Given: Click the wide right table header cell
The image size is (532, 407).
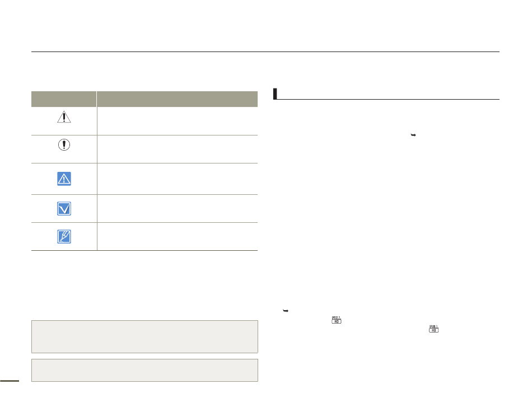Looking at the screenshot, I should click(178, 99).
